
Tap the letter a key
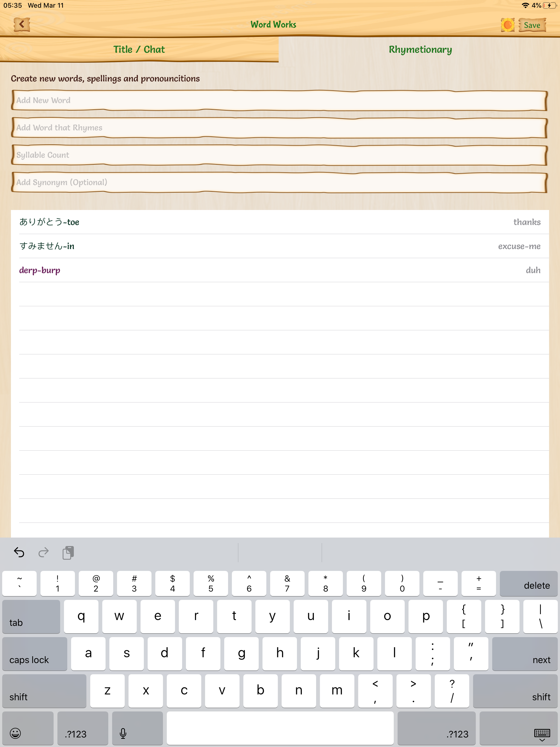coord(88,653)
